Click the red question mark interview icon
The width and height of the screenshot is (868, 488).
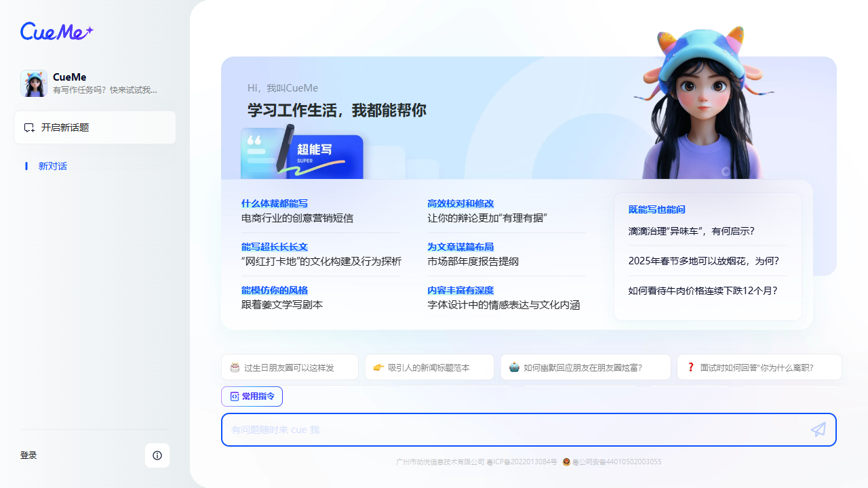point(691,367)
